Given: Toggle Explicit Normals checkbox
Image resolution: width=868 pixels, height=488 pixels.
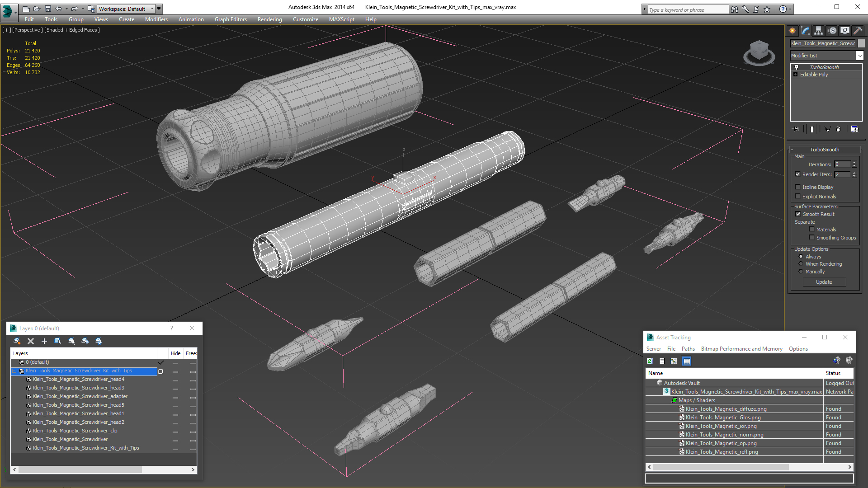Looking at the screenshot, I should pyautogui.click(x=797, y=197).
